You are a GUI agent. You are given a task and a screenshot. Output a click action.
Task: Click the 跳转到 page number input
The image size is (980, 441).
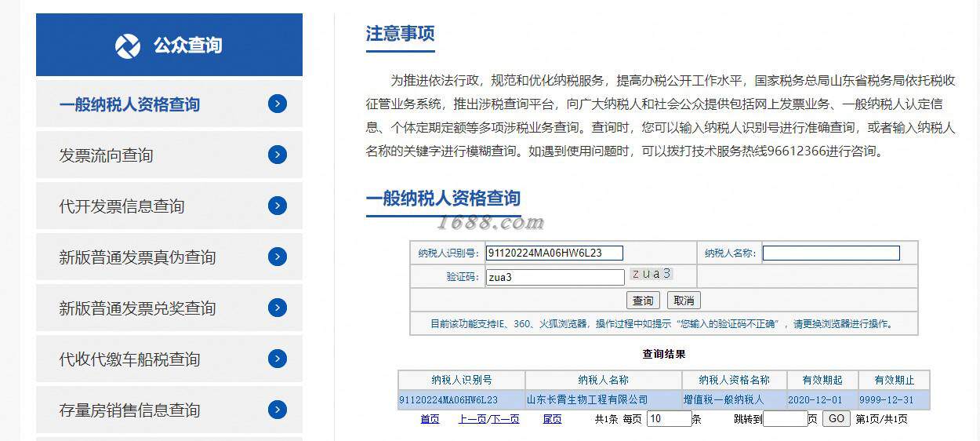coord(785,419)
